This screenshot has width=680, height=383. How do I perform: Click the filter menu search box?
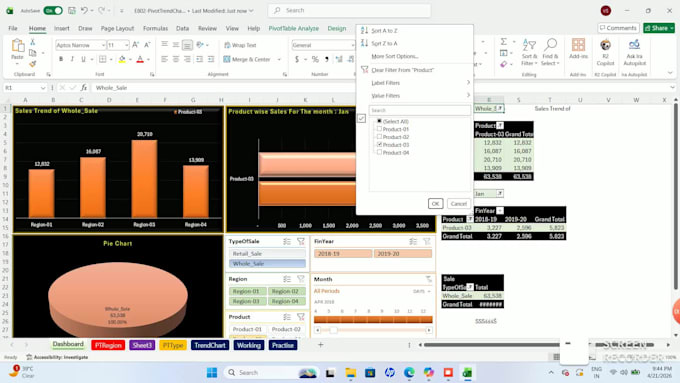pos(419,110)
